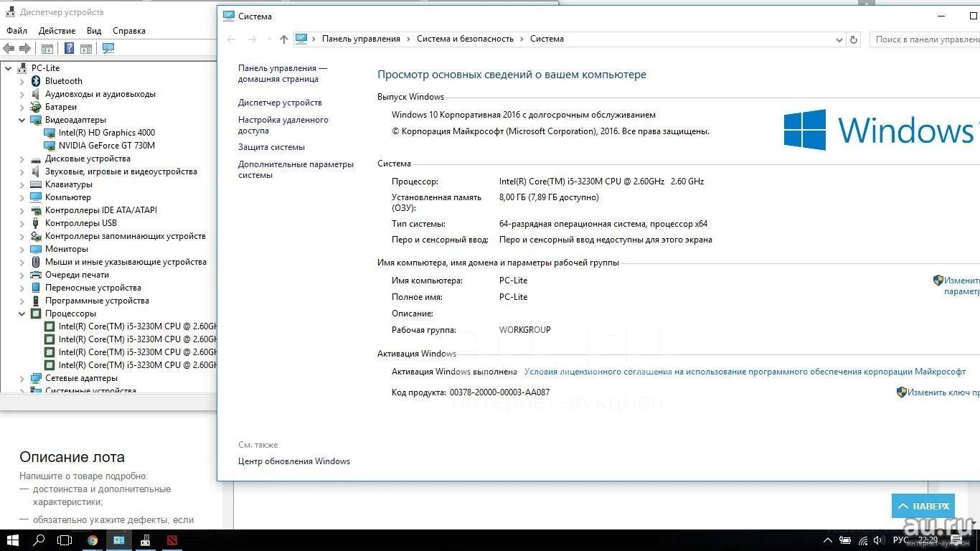Expand the Сетевые адаптеры node

click(x=22, y=378)
